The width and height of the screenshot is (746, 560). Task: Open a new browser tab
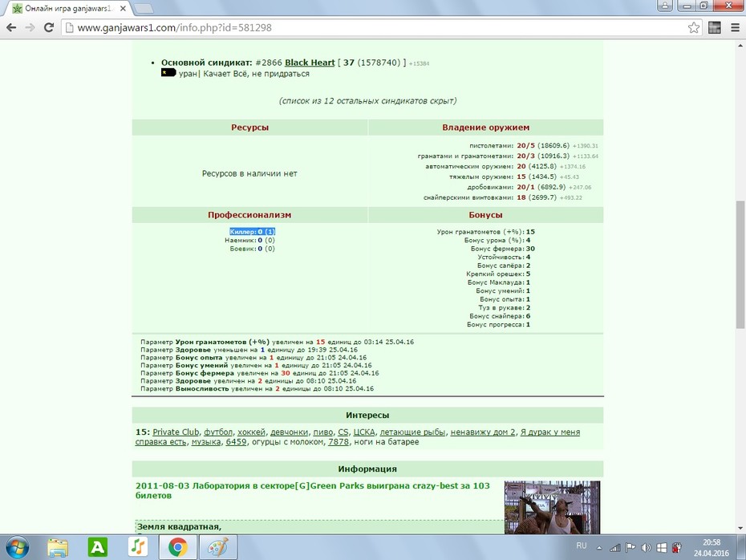click(142, 9)
